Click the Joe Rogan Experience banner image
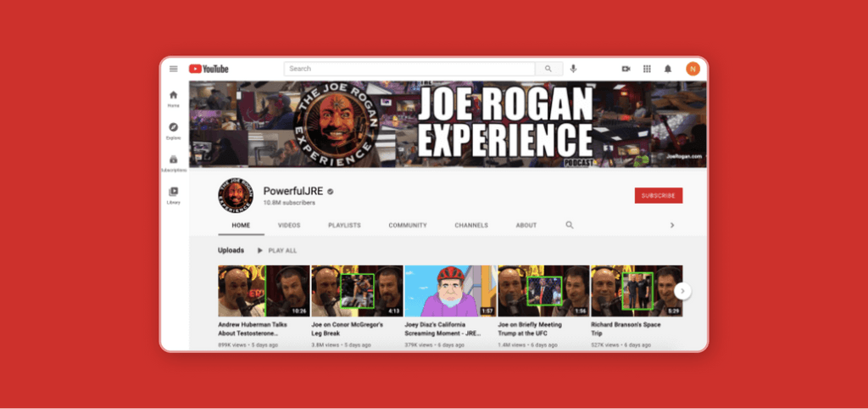868x409 pixels. [448, 124]
